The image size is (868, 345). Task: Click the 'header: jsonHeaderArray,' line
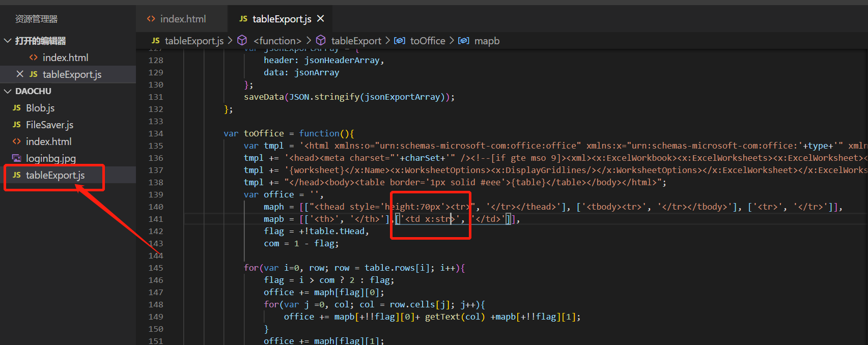[x=324, y=60]
